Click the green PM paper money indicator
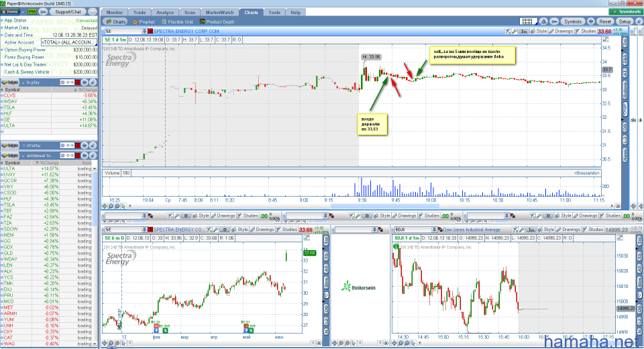This screenshot has width=644, height=349. 32,12
